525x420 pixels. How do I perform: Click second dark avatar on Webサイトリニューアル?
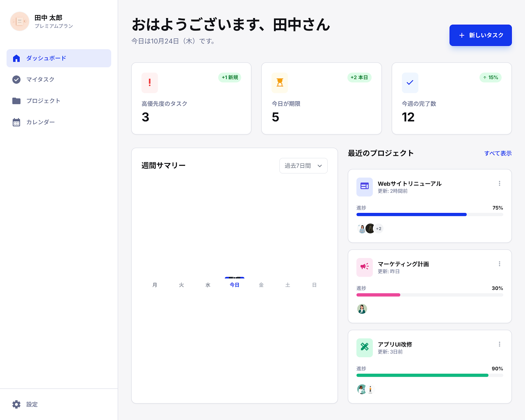click(x=370, y=228)
